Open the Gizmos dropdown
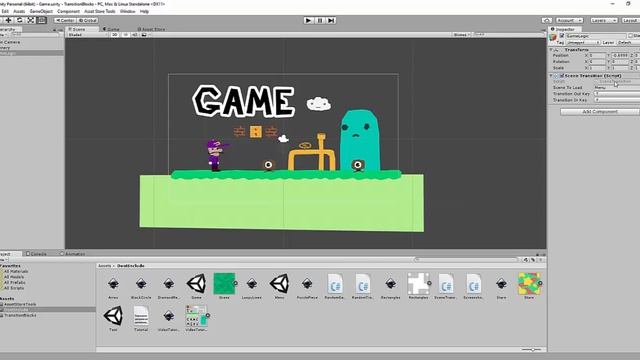 coord(462,35)
